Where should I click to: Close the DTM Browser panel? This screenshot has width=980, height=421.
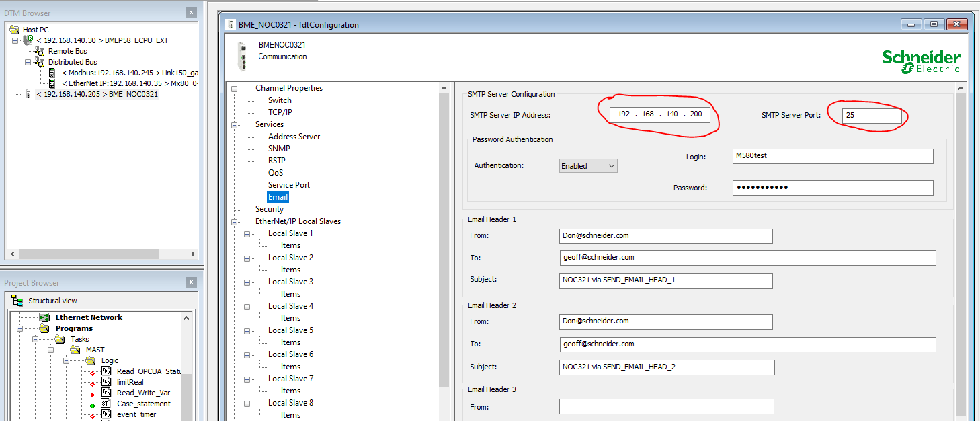point(192,13)
